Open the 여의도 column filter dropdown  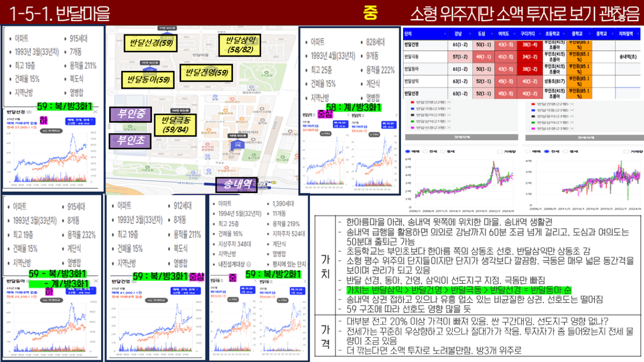tap(514, 33)
